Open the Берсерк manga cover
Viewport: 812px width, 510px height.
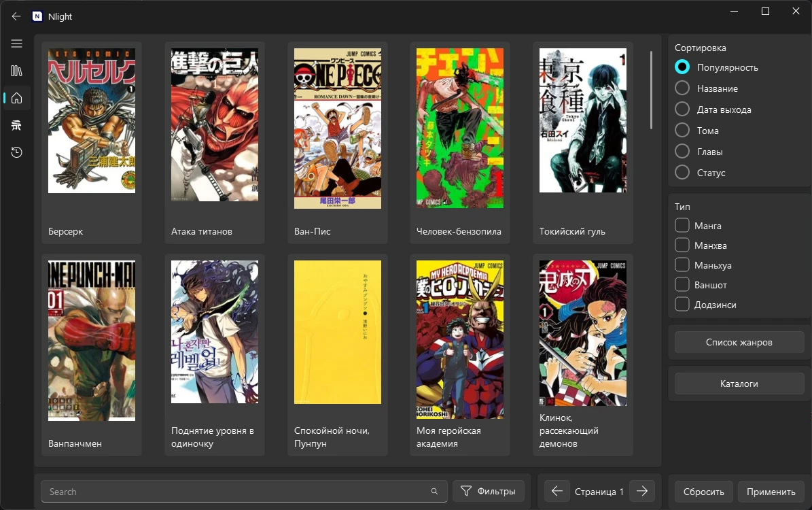click(x=92, y=121)
